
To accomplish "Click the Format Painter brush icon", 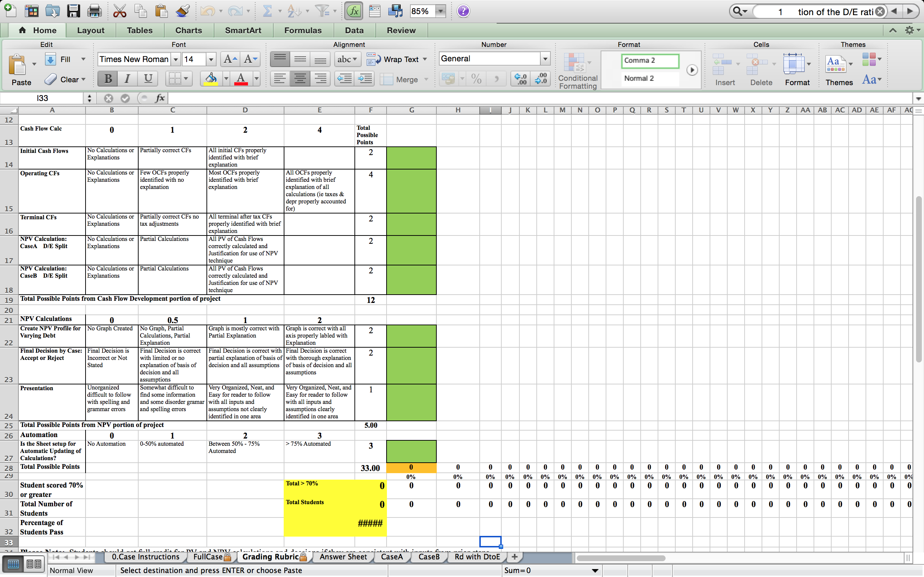I will pos(183,11).
